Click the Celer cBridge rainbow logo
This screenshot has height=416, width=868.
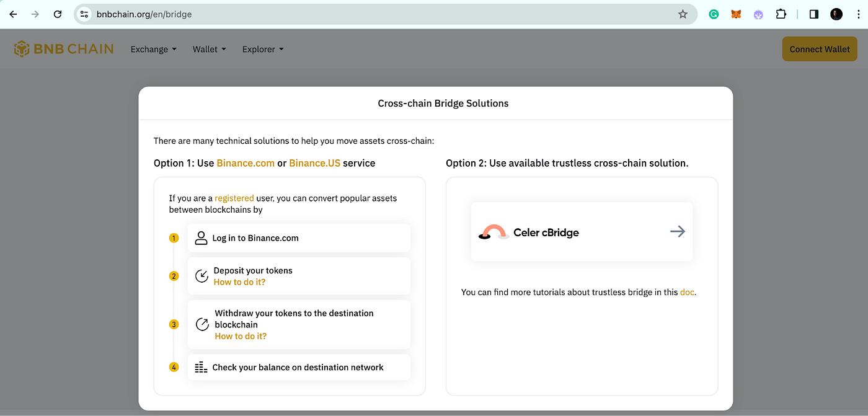(494, 232)
